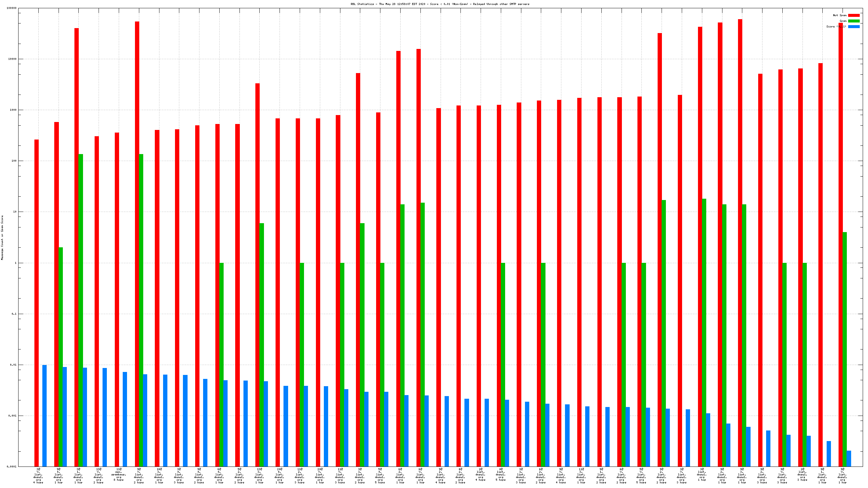Click the RBL Statistics chart title
This screenshot has width=868, height=488.
point(440,4)
